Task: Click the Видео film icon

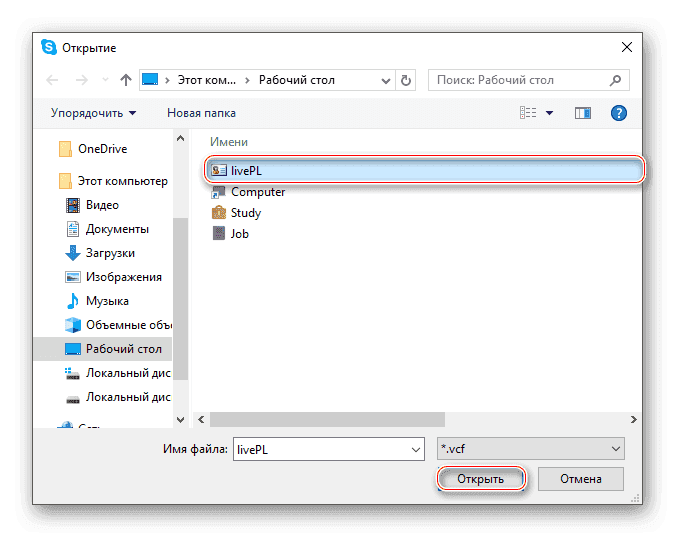Action: 73,205
